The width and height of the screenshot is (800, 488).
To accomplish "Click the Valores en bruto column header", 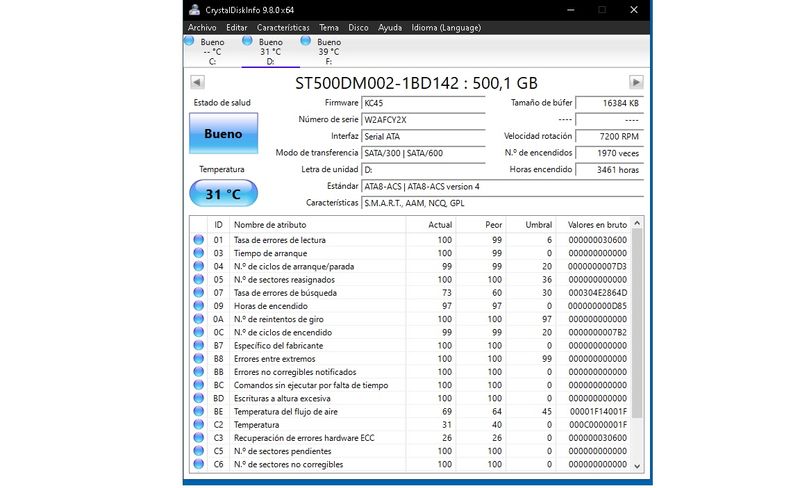I will [x=594, y=225].
